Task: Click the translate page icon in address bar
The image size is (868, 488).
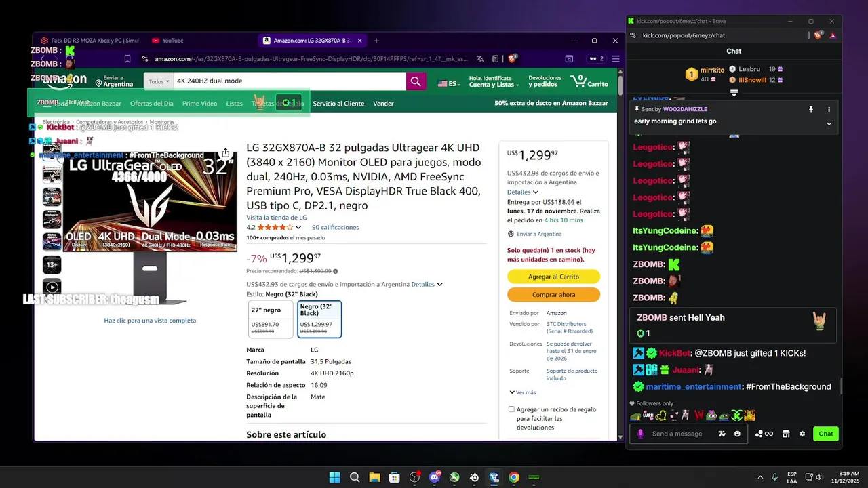Action: [480, 59]
